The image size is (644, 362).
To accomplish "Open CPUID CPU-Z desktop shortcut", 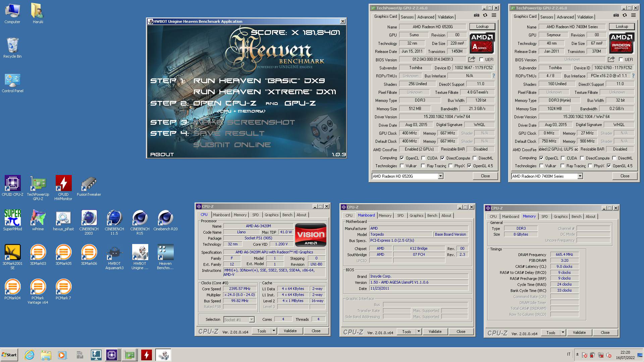I will coord(12,186).
